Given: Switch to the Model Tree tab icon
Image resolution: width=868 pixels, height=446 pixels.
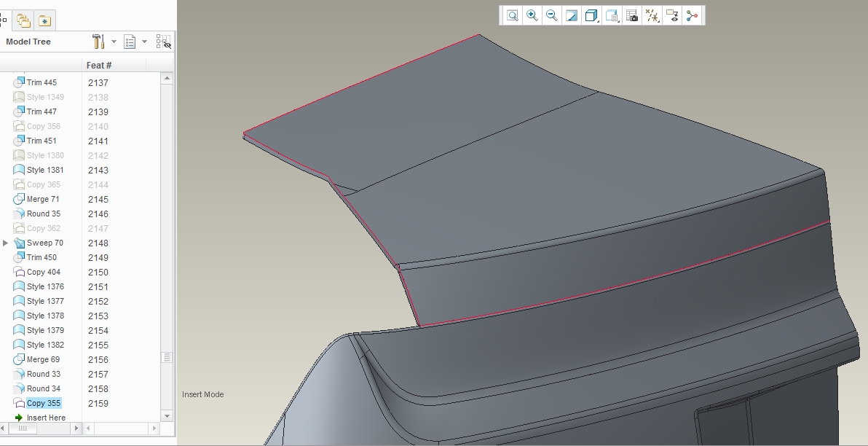Looking at the screenshot, I should 4,20.
